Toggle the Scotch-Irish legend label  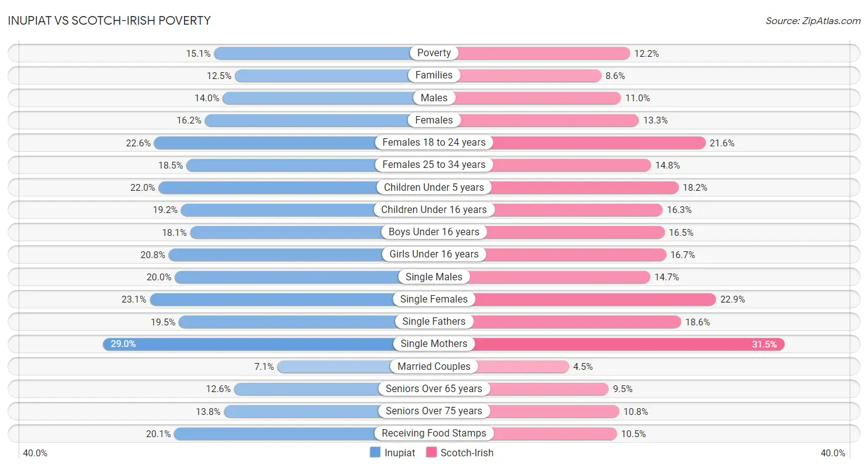[467, 453]
